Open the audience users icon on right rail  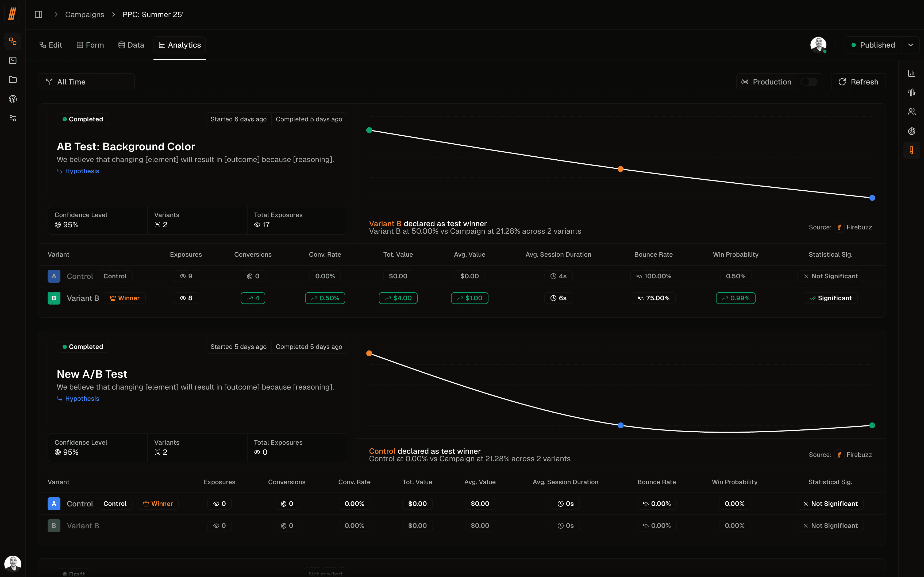tap(911, 112)
